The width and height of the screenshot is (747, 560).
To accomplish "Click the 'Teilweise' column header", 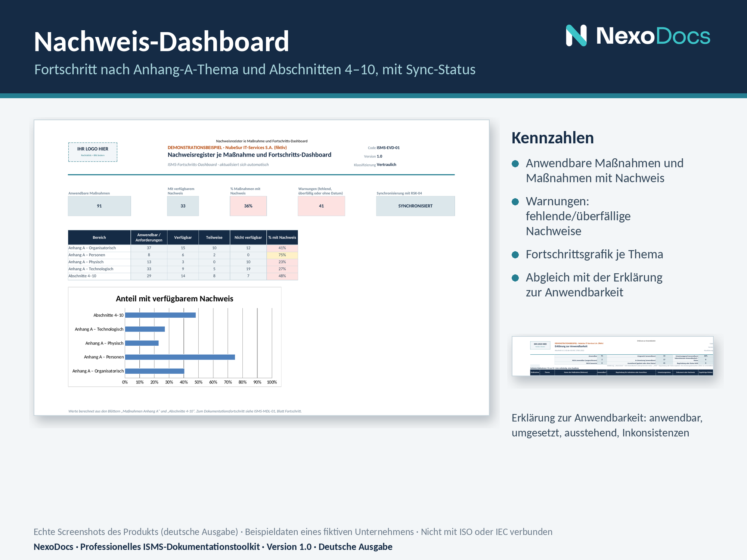I will (x=214, y=237).
